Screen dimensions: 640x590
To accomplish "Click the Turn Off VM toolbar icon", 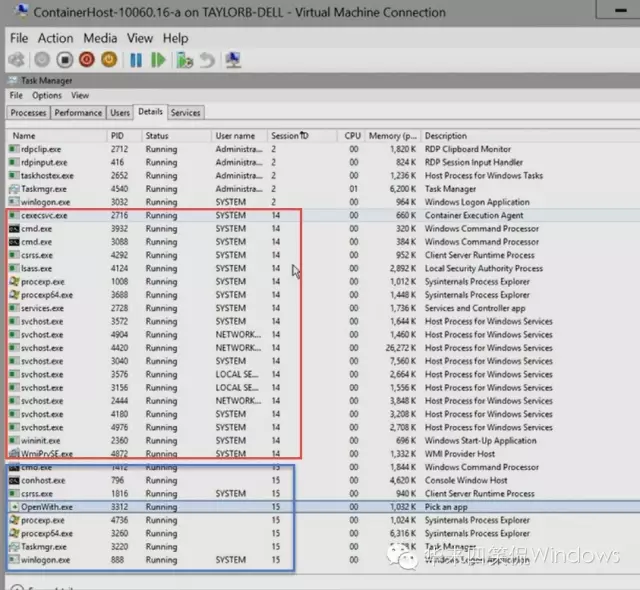I will click(x=64, y=60).
